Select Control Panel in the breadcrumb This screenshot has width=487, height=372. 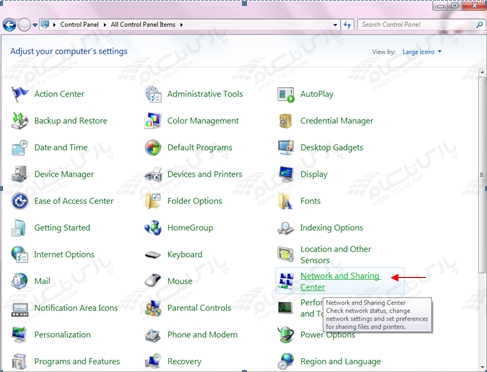(x=79, y=25)
